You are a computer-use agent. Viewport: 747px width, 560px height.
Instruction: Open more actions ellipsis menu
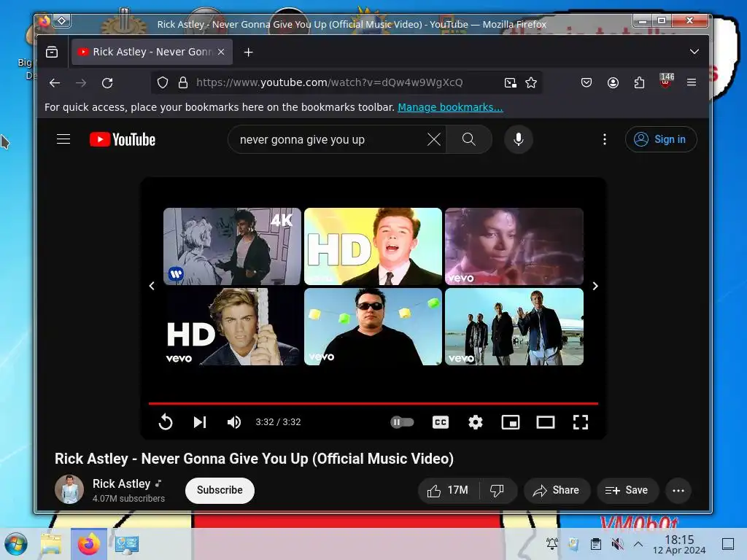678,491
